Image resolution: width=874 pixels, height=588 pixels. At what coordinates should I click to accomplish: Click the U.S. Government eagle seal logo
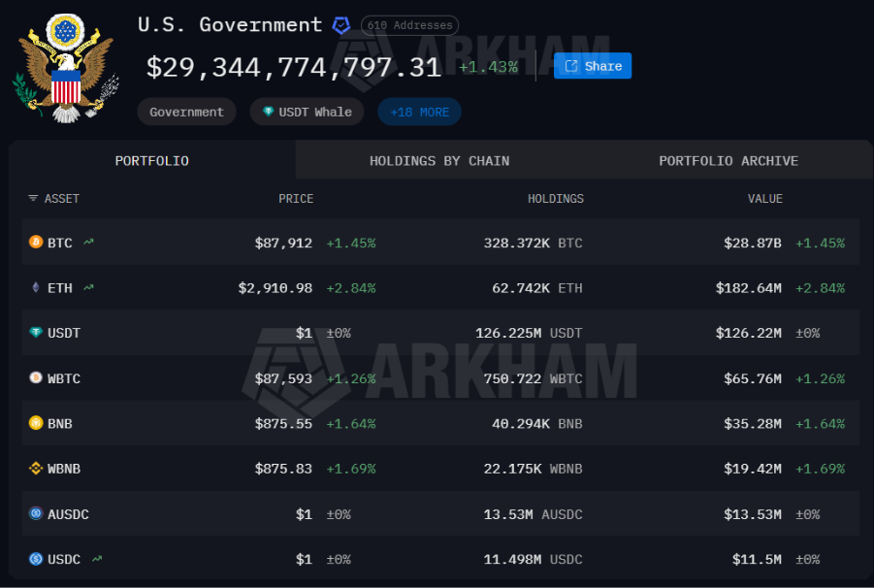tap(66, 66)
